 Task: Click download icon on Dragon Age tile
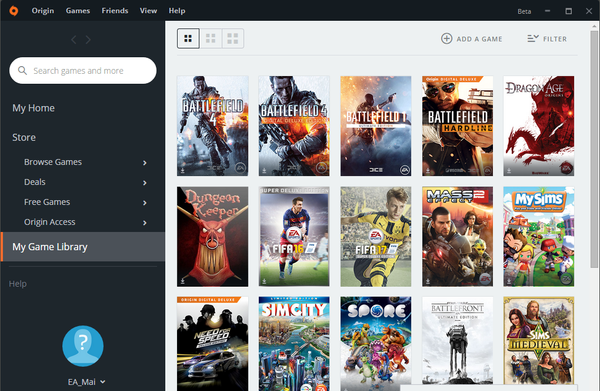pyautogui.click(x=509, y=170)
